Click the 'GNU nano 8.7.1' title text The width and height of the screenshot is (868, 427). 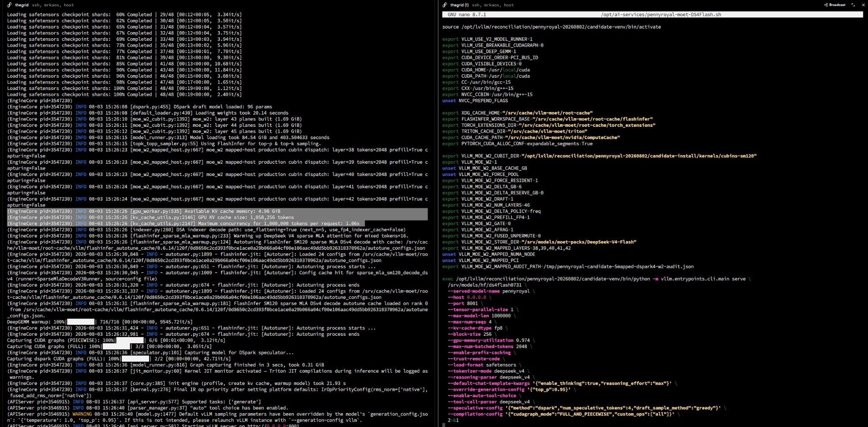pos(467,14)
